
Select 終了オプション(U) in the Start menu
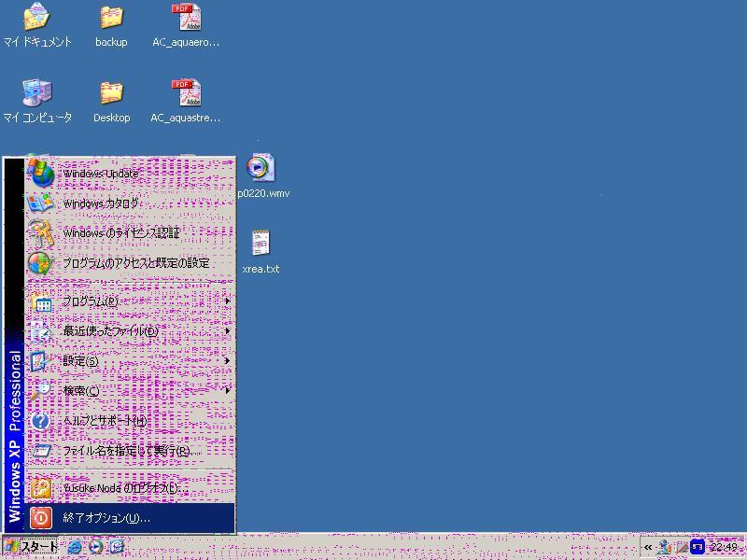pos(130,518)
